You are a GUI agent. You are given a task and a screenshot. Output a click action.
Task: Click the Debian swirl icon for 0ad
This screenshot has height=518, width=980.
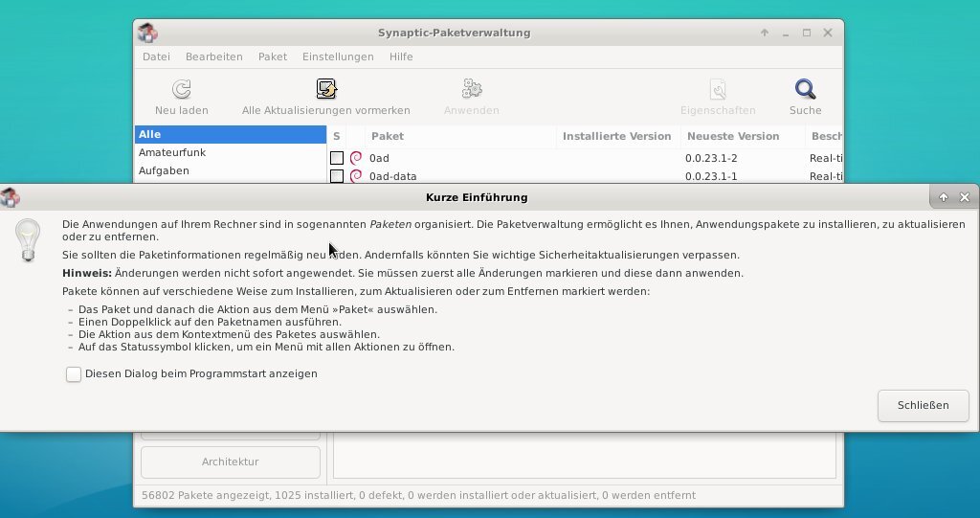point(356,158)
